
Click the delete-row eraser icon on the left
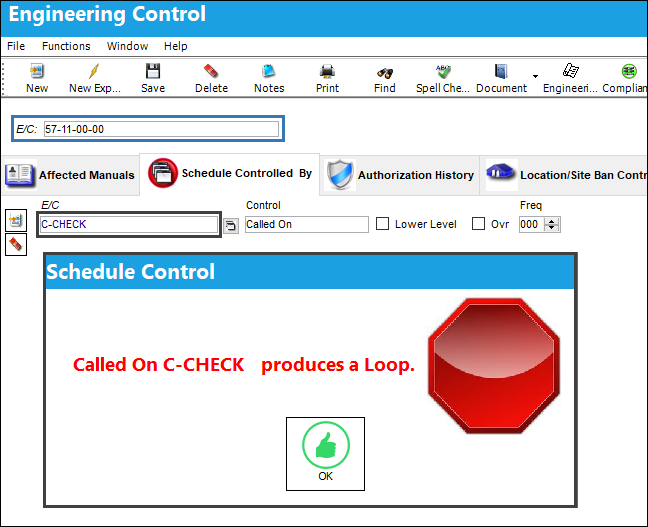(16, 244)
